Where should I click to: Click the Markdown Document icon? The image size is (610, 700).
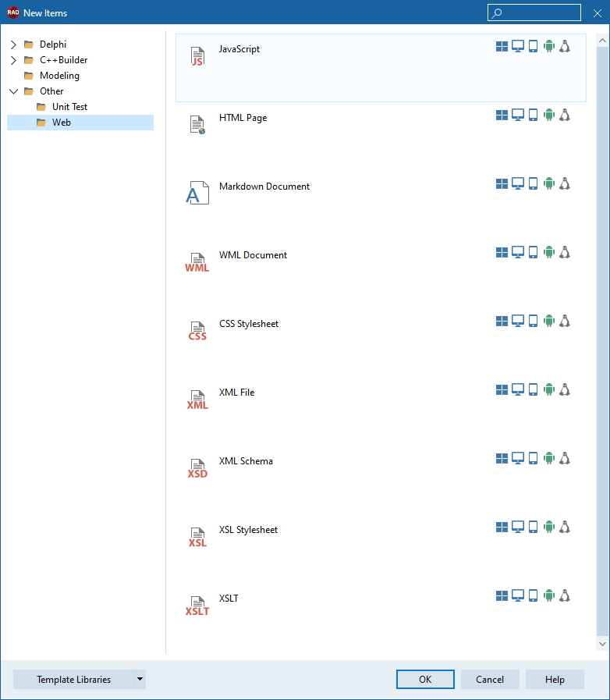click(197, 193)
